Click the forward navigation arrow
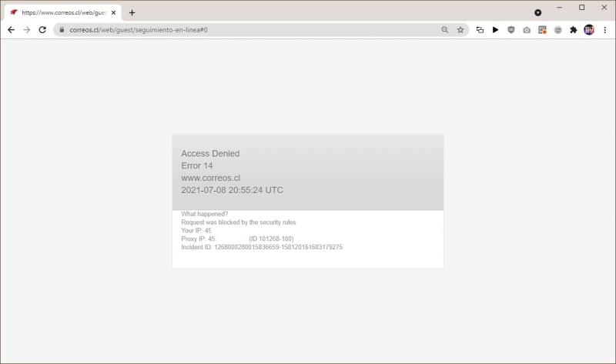The width and height of the screenshot is (616, 364). click(27, 30)
